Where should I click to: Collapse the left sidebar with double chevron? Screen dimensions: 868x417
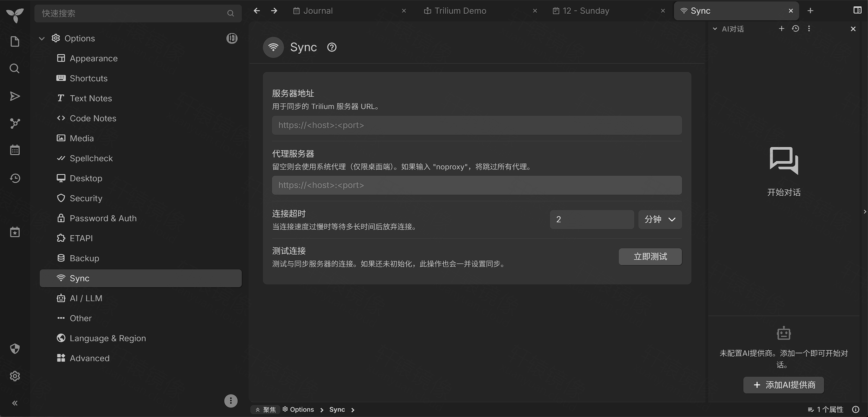(x=15, y=403)
